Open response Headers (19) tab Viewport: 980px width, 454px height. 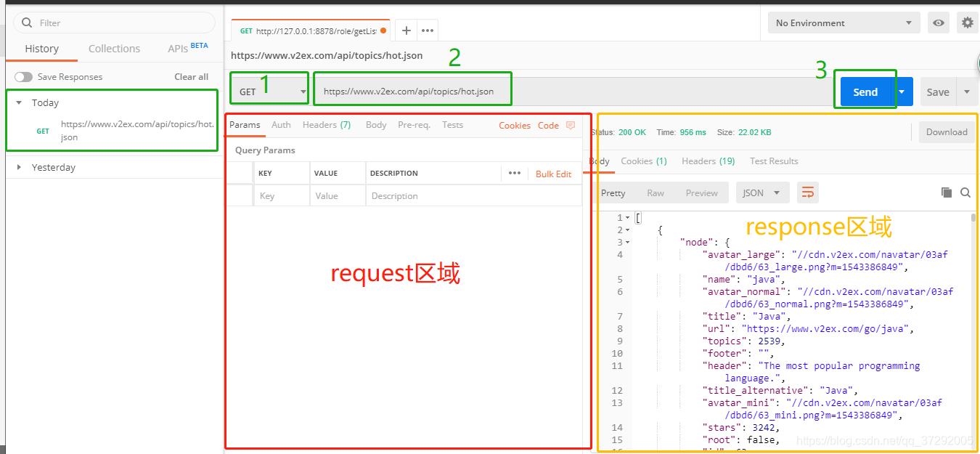click(709, 161)
